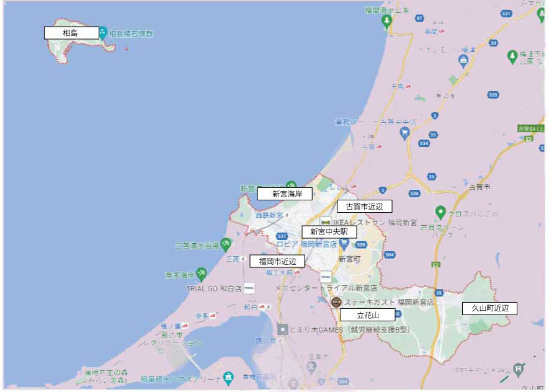Select the 立花山 label box
549x392 pixels.
point(367,315)
